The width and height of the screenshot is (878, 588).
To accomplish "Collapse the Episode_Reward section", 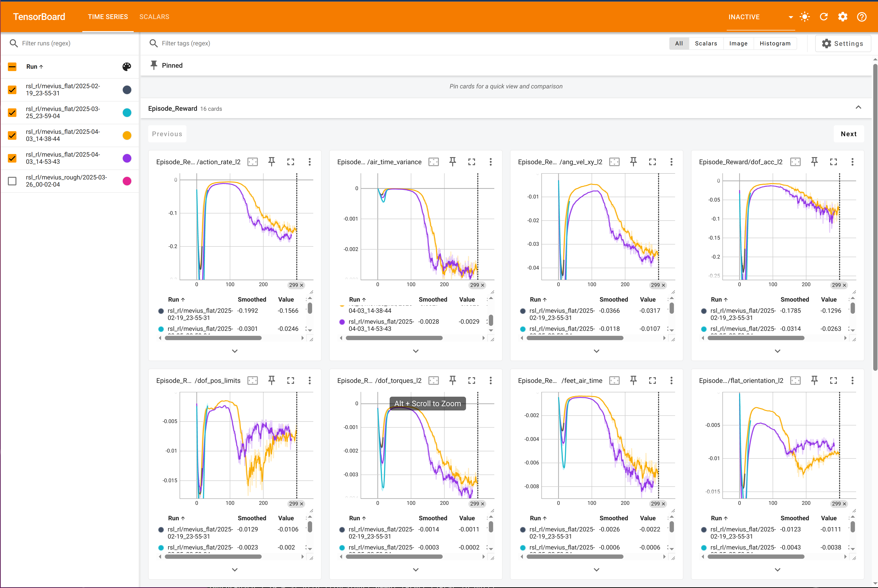I will click(858, 108).
